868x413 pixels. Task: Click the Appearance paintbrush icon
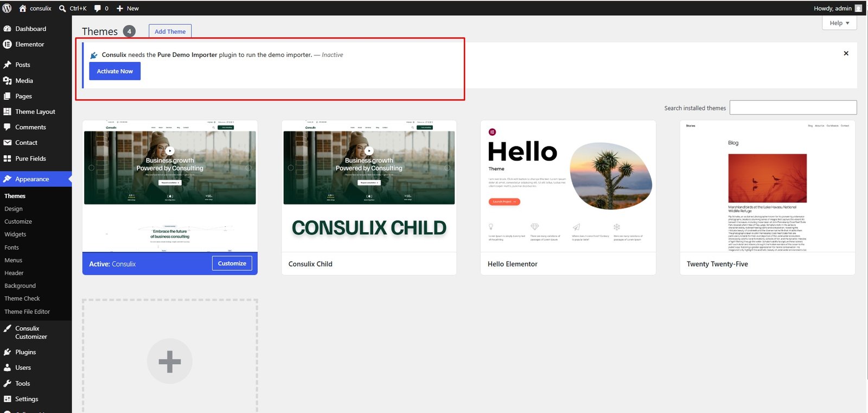pos(8,179)
